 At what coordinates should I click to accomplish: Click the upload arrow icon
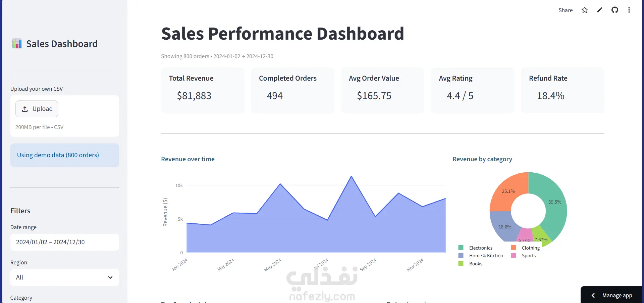tap(25, 109)
